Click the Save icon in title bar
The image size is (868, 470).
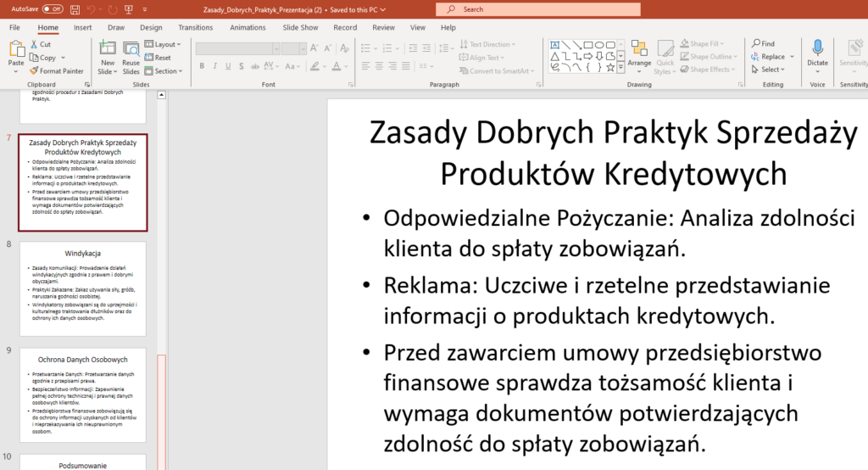[75, 9]
